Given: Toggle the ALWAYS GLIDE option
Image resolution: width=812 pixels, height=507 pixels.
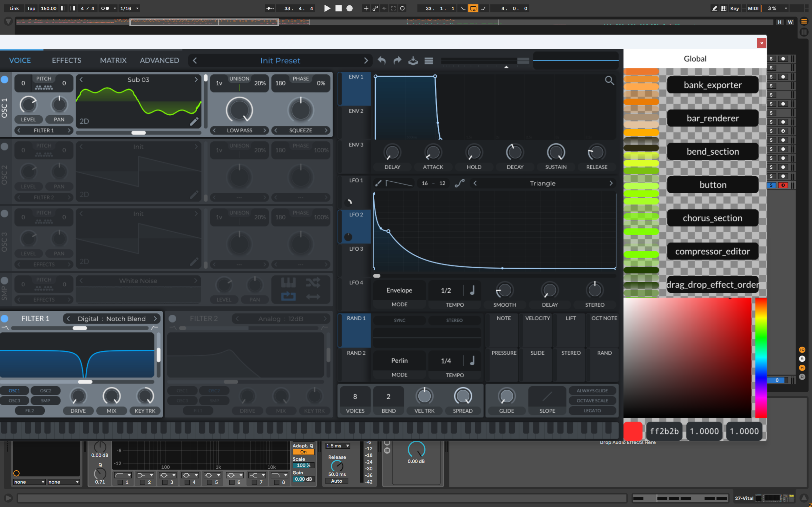Looking at the screenshot, I should tap(592, 391).
